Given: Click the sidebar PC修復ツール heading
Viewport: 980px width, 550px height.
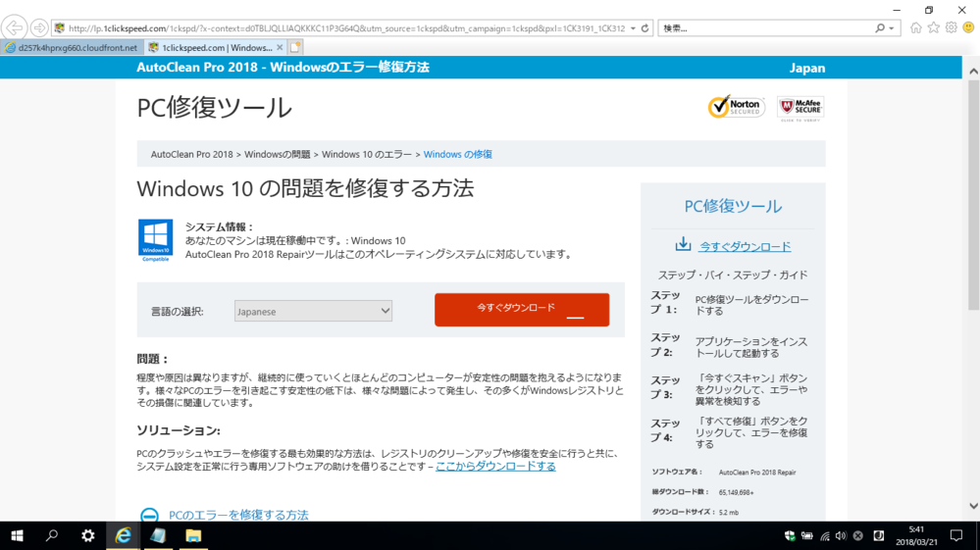Looking at the screenshot, I should (733, 206).
